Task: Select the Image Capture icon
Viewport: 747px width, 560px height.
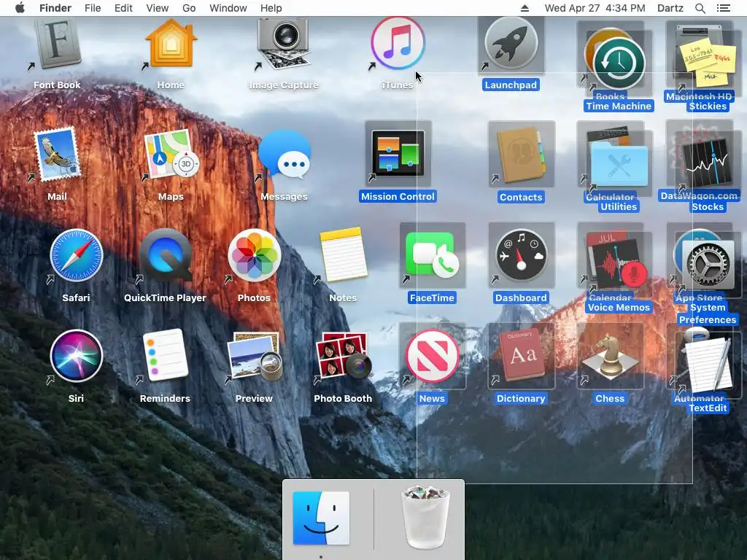Action: 284,44
